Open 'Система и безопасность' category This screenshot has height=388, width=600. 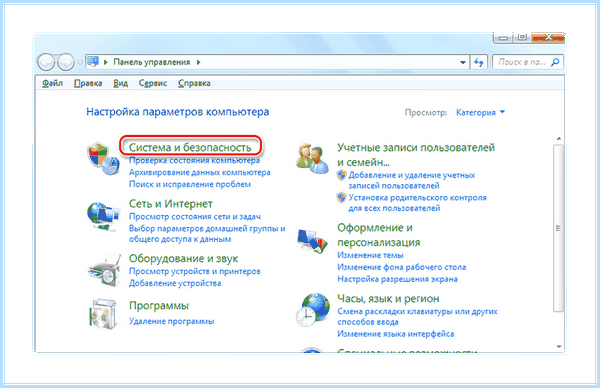[x=190, y=147]
